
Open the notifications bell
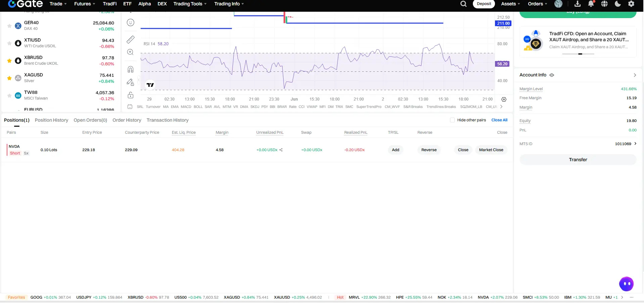pos(591,4)
